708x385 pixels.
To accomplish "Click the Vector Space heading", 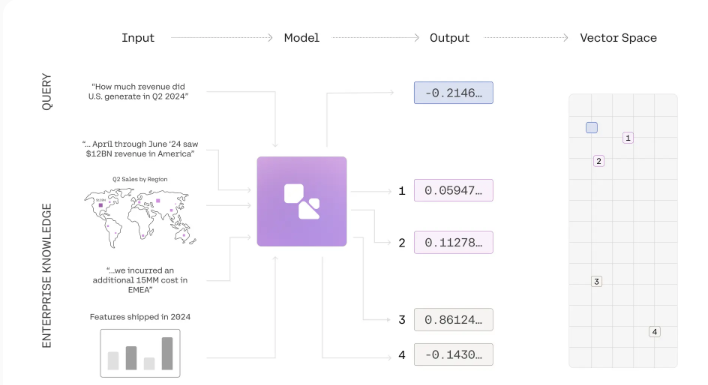I will (x=618, y=38).
